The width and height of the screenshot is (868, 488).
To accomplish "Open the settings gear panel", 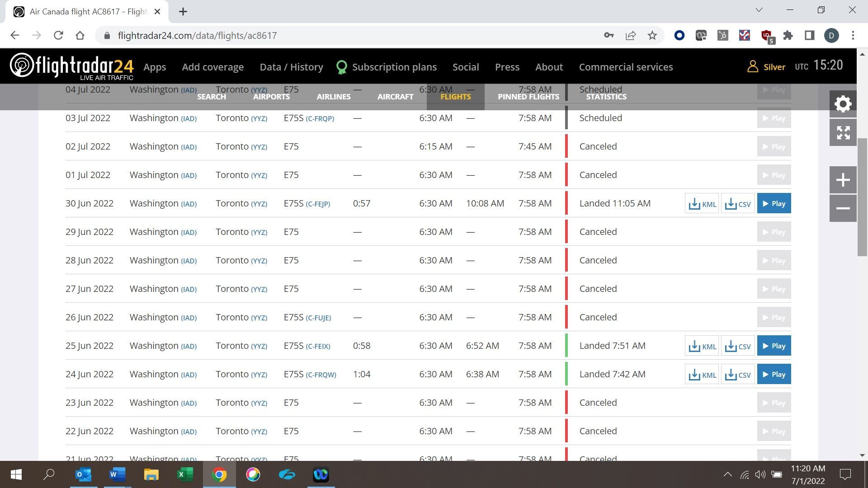I will [x=843, y=104].
